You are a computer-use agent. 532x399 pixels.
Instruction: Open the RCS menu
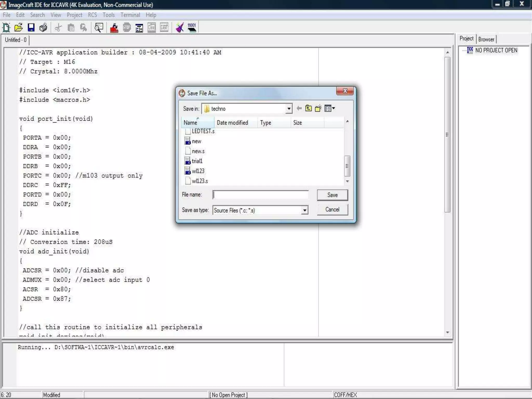(92, 15)
